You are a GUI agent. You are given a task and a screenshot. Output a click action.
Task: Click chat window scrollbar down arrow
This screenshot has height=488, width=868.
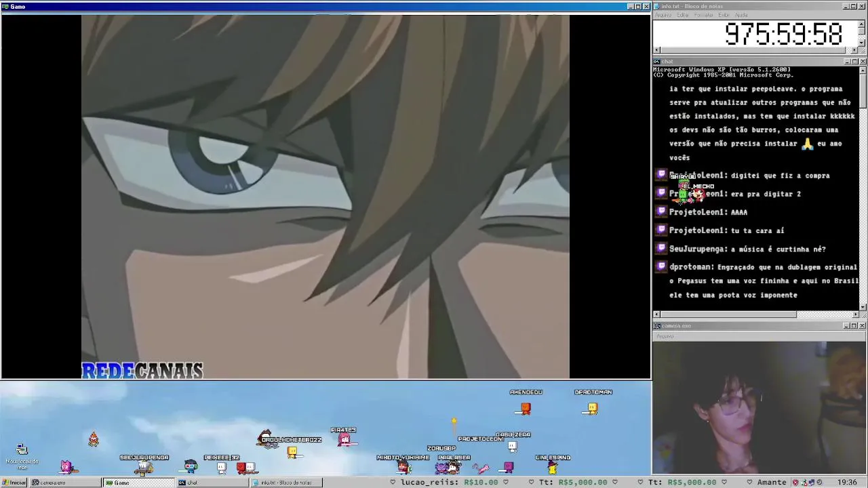863,307
